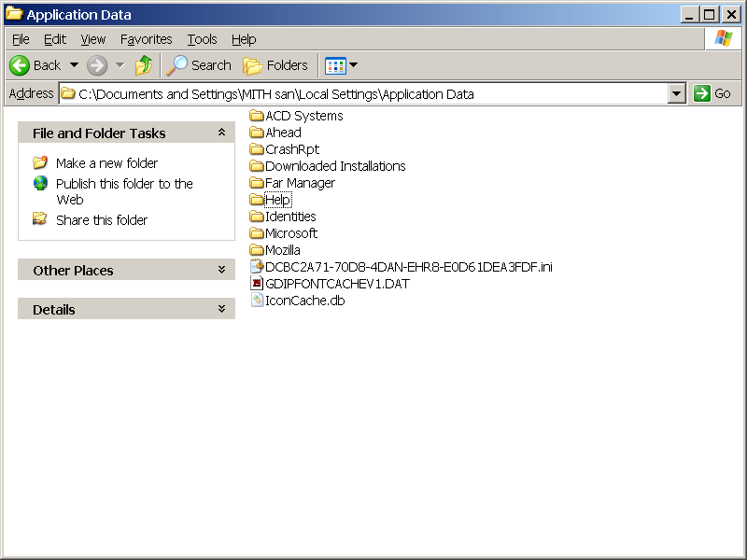Open the File menu

[21, 39]
